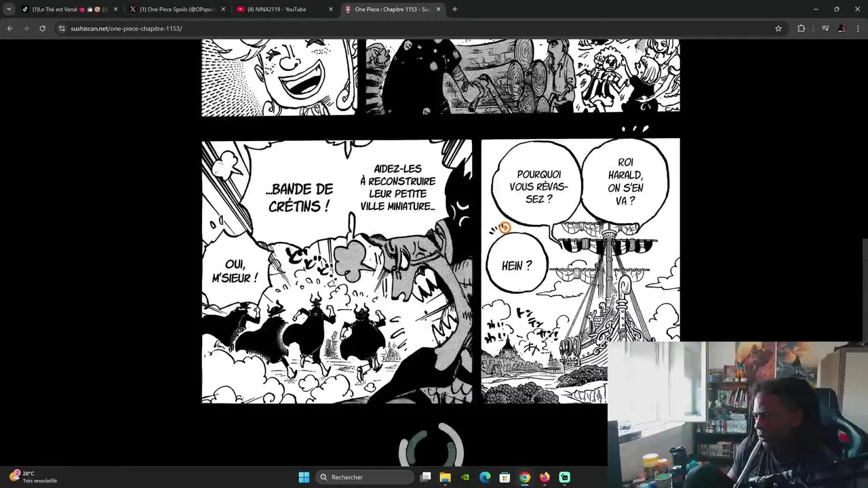View site information icon in address bar
This screenshot has width=868, height=488.
point(62,28)
